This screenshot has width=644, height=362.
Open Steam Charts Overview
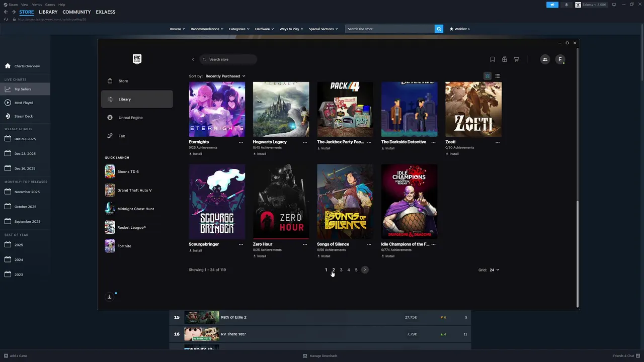coord(25,66)
